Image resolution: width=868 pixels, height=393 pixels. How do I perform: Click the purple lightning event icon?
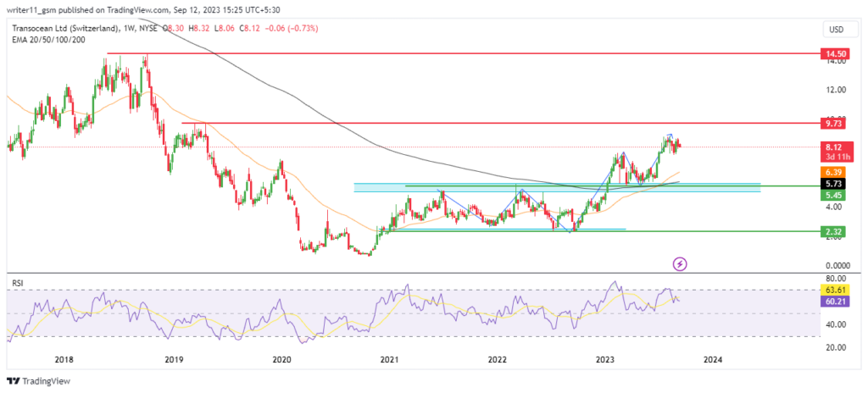(681, 264)
